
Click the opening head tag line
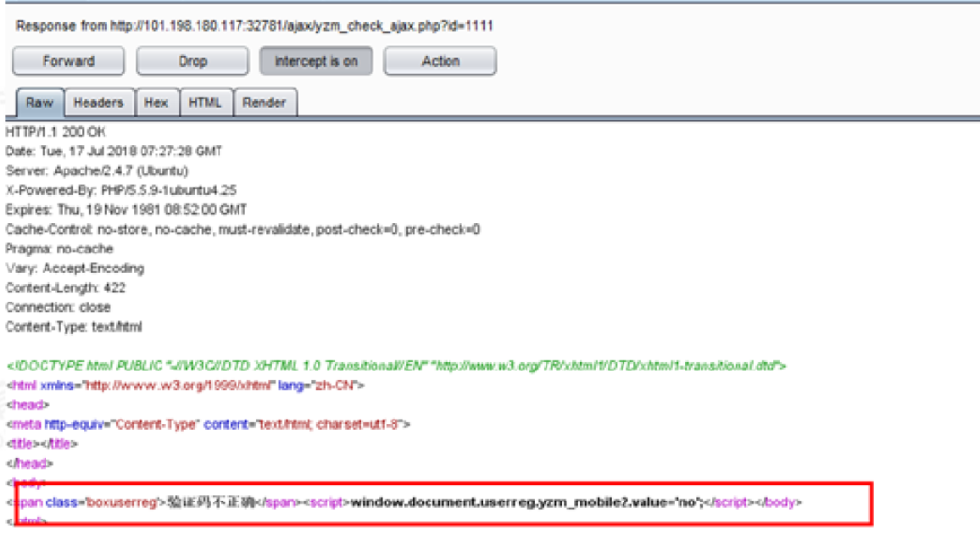(x=27, y=404)
